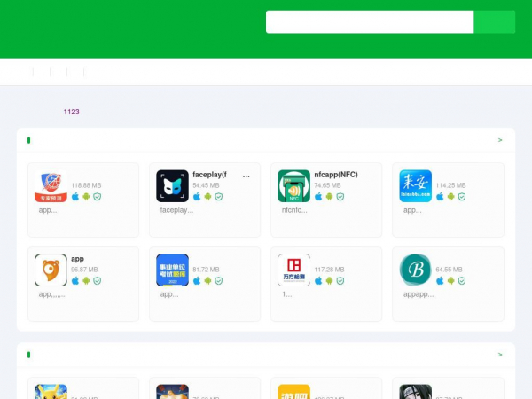The image size is (532, 399).
Task: Open the green NFC app icon
Action: click(x=293, y=186)
